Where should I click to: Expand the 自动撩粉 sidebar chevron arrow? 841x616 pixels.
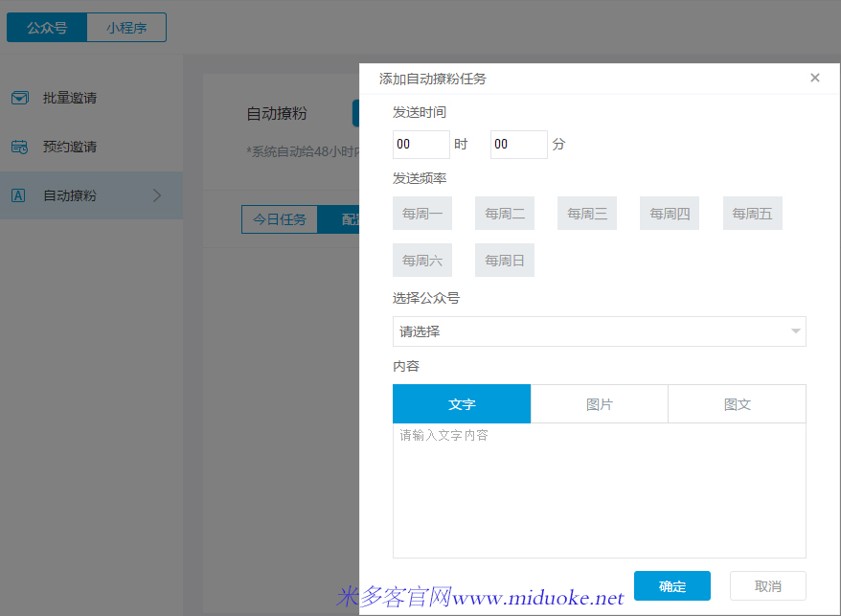point(157,195)
